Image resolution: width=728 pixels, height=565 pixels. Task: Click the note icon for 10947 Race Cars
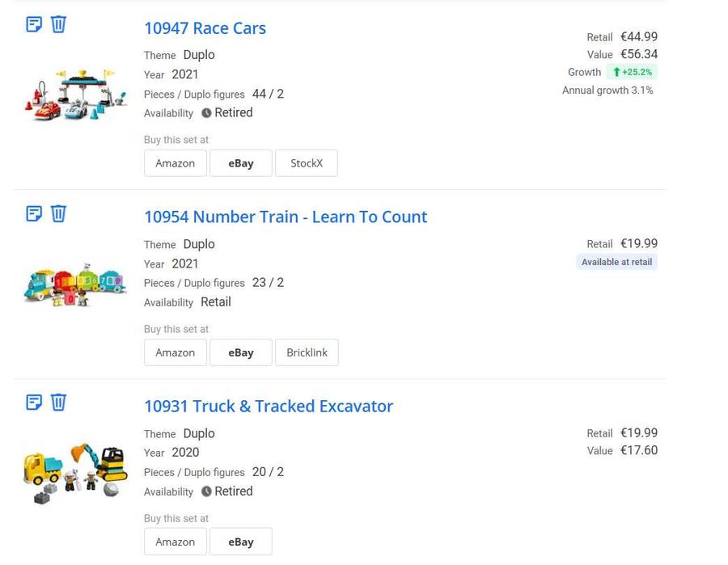pyautogui.click(x=34, y=24)
